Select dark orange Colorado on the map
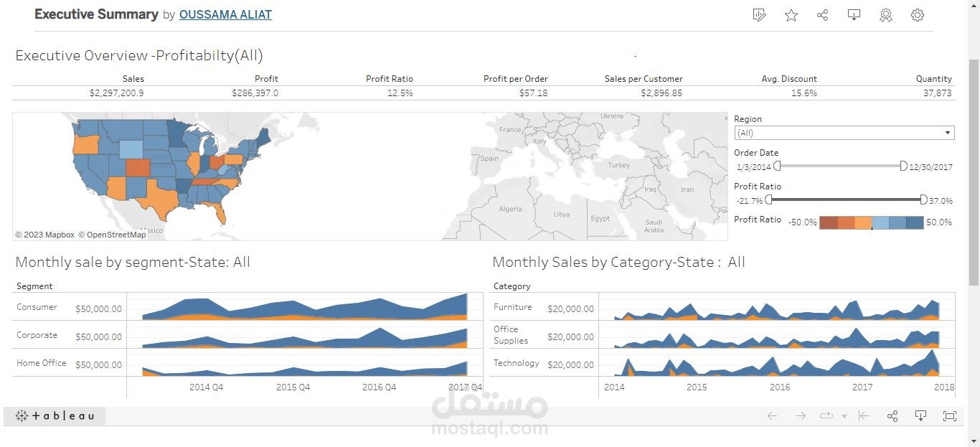 coord(138,167)
